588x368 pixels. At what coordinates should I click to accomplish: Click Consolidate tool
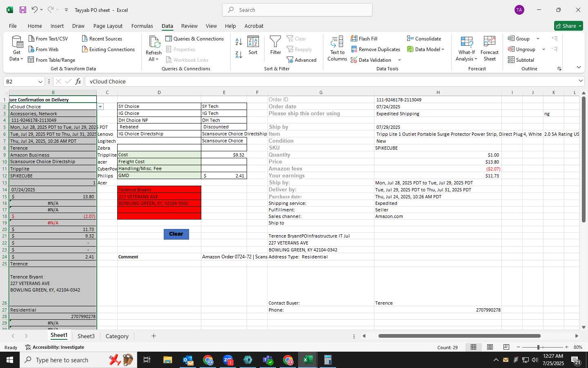point(424,38)
